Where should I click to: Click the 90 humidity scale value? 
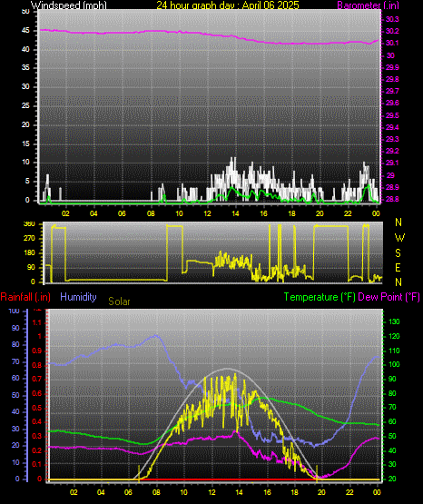tap(15, 328)
